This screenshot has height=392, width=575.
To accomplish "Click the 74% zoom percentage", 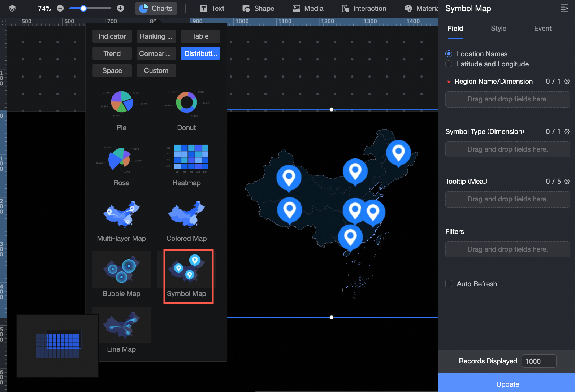I will [44, 8].
